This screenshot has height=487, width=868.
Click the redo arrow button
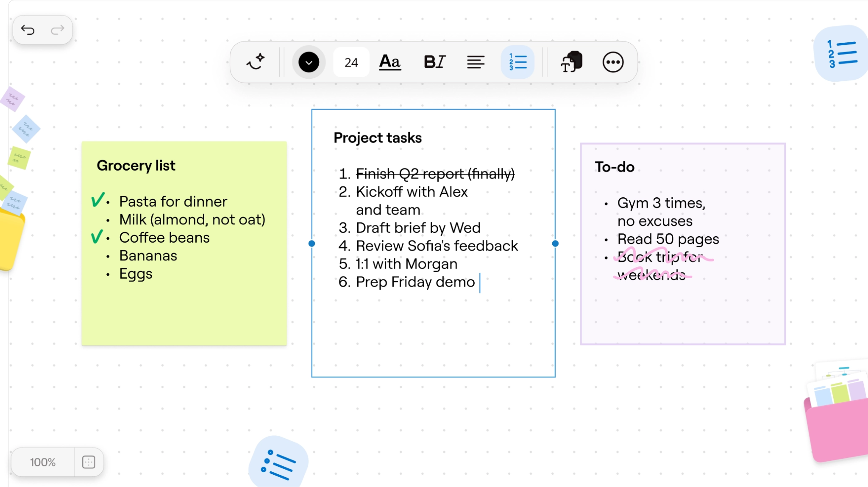57,30
